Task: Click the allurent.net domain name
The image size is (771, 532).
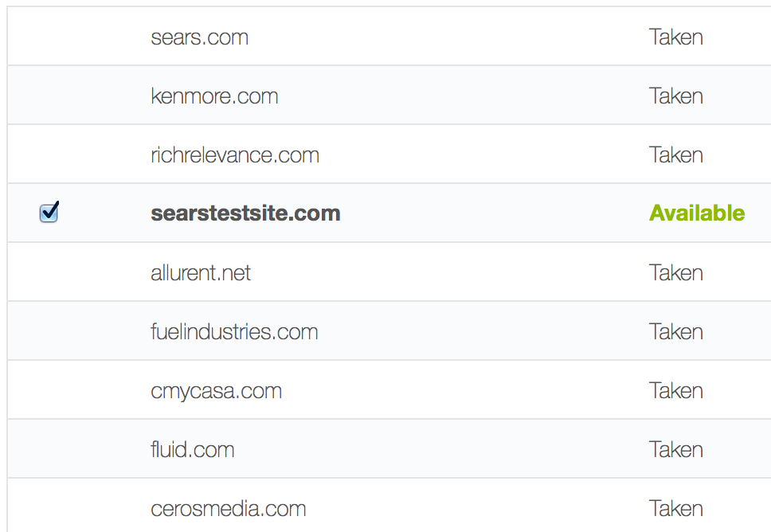Action: (201, 273)
